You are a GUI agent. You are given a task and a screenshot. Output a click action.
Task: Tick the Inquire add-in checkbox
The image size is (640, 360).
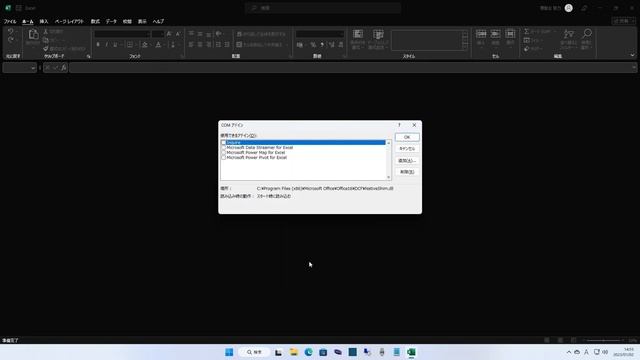point(223,142)
